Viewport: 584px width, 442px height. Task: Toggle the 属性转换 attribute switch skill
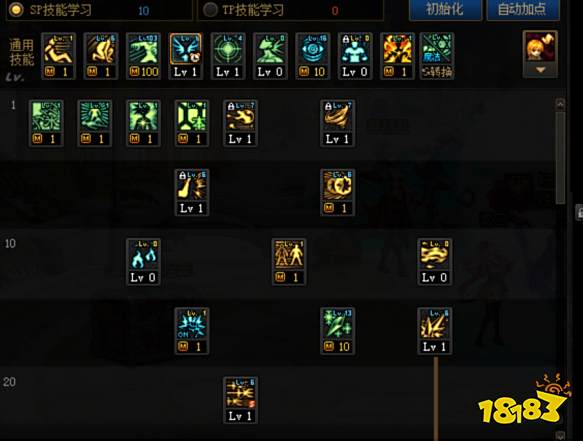[437, 56]
